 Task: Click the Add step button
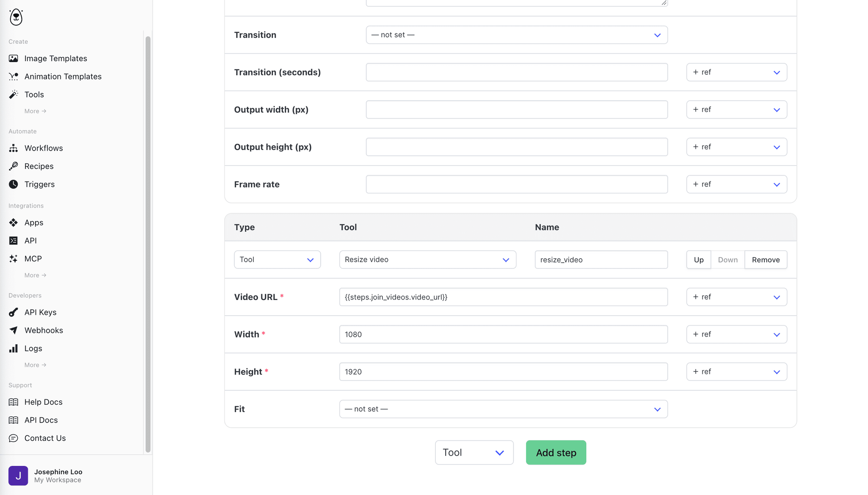[x=556, y=452]
